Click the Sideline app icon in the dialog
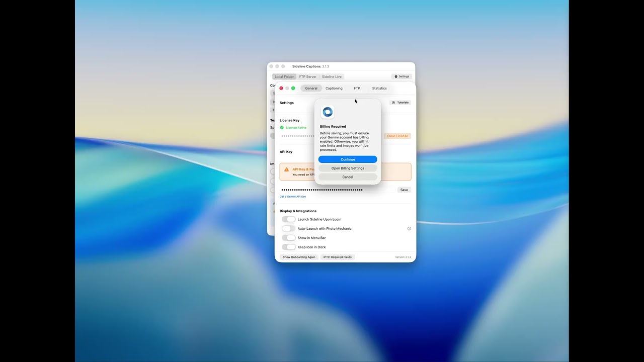The image size is (644, 362). [328, 112]
